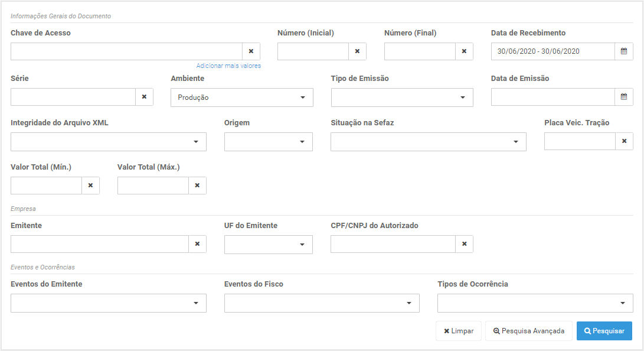
Task: Expand the Tipo de Emissão dropdown
Action: point(402,97)
